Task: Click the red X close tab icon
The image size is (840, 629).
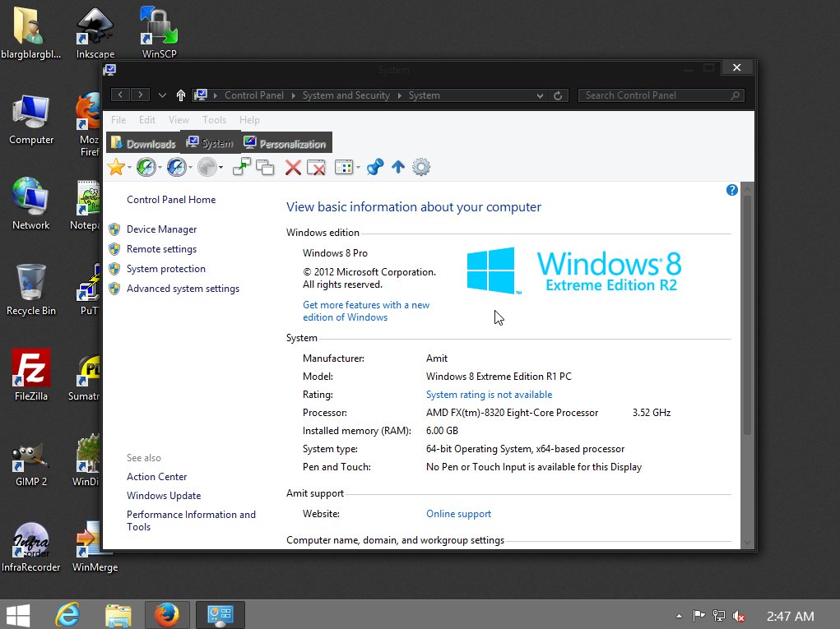Action: tap(293, 168)
